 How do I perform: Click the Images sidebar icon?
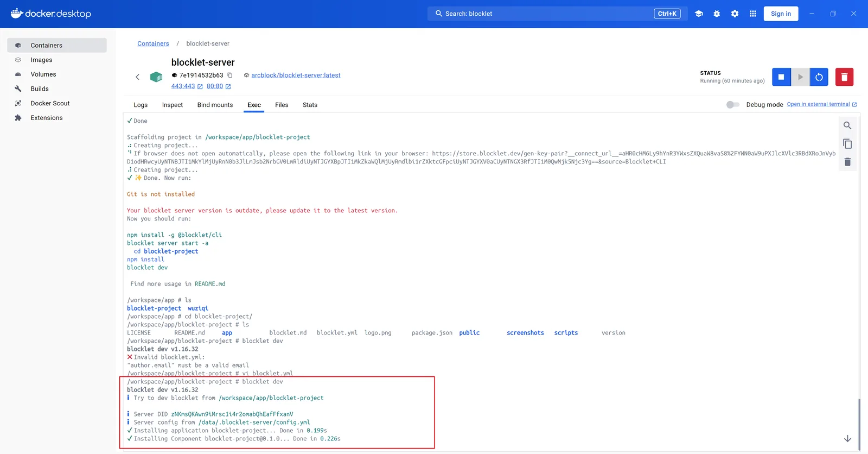18,60
